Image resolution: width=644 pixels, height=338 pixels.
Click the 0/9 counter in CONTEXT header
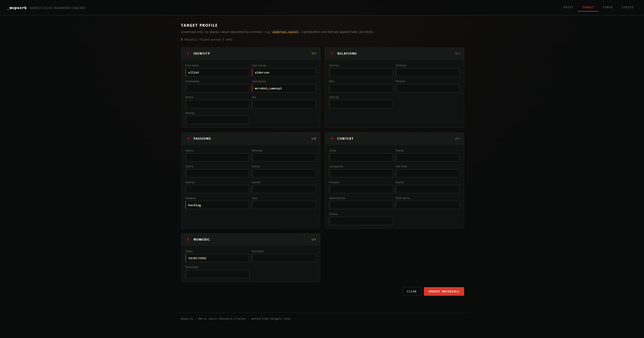[x=457, y=139]
